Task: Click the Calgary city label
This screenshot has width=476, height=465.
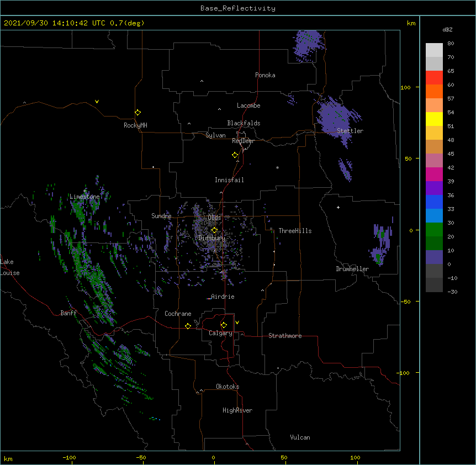Action: 220,333
